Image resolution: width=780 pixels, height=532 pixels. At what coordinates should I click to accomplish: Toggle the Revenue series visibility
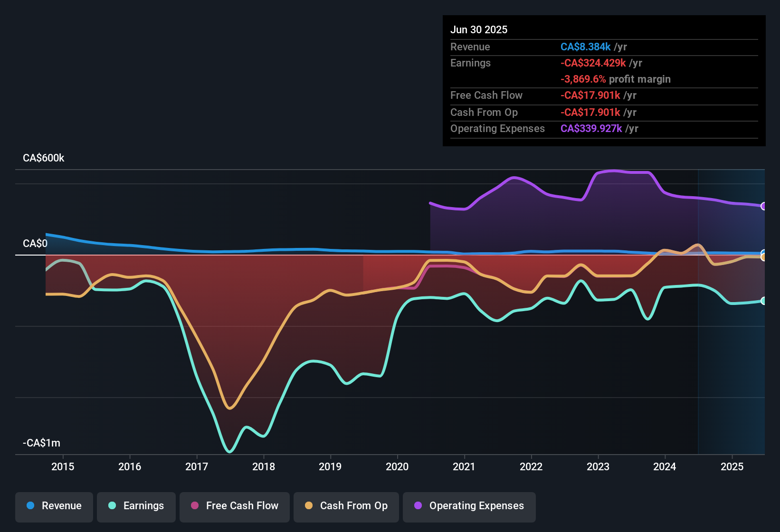[x=54, y=506]
